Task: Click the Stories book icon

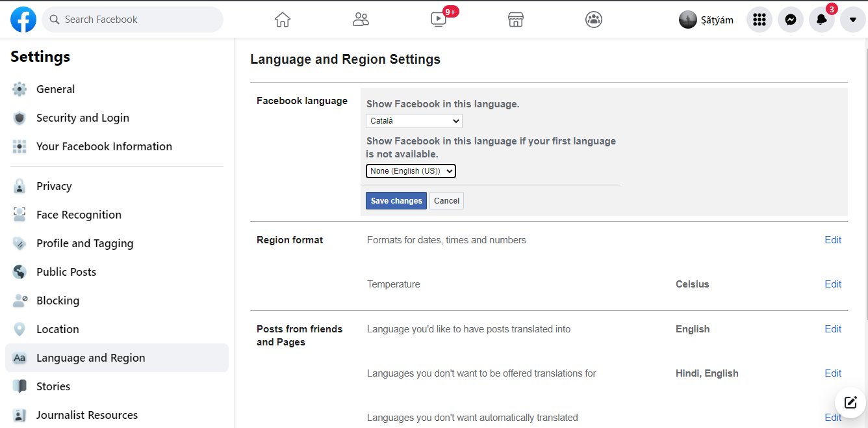Action: click(x=19, y=386)
